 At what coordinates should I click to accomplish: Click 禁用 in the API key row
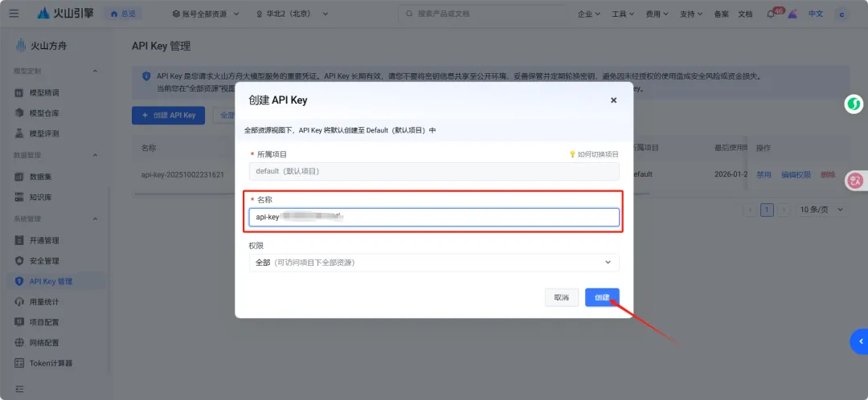point(764,174)
